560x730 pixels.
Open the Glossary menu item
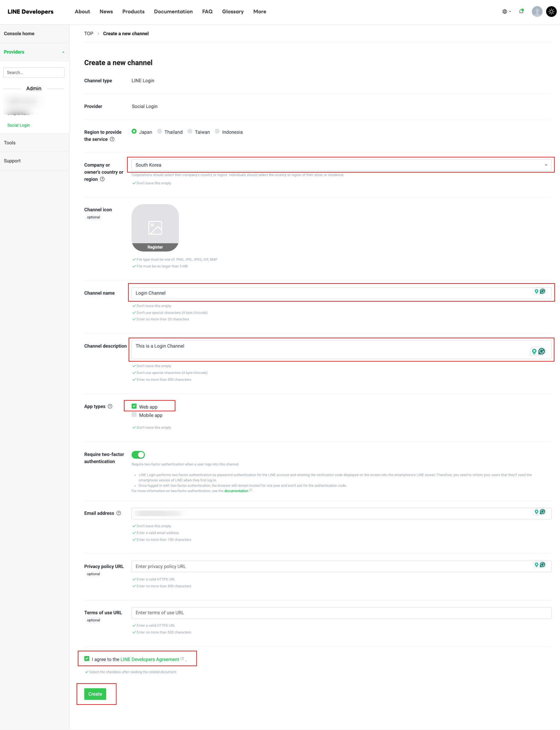click(x=233, y=12)
